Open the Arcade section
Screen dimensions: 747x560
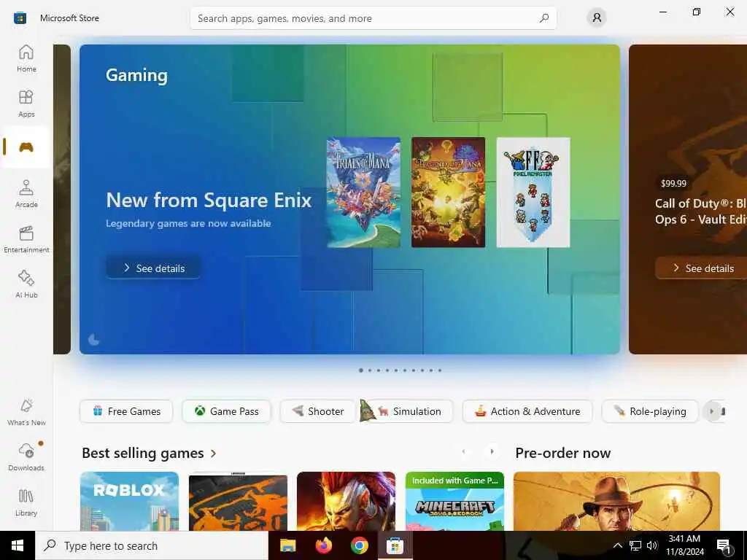click(x=26, y=194)
